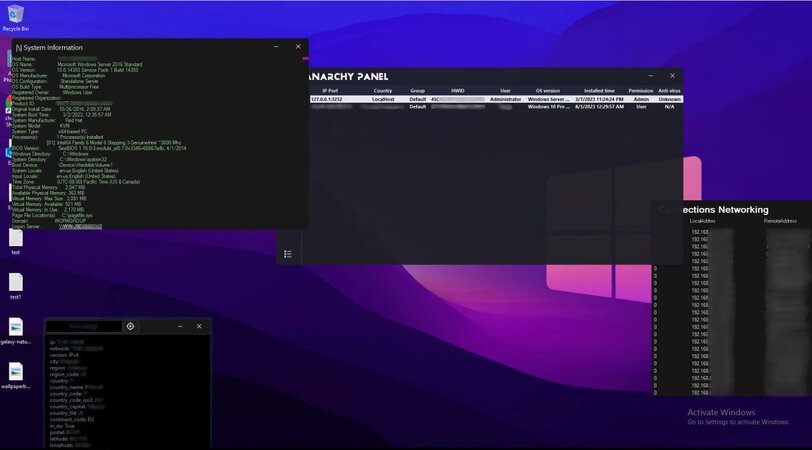Click the highlighted Logon Server value

80,226
